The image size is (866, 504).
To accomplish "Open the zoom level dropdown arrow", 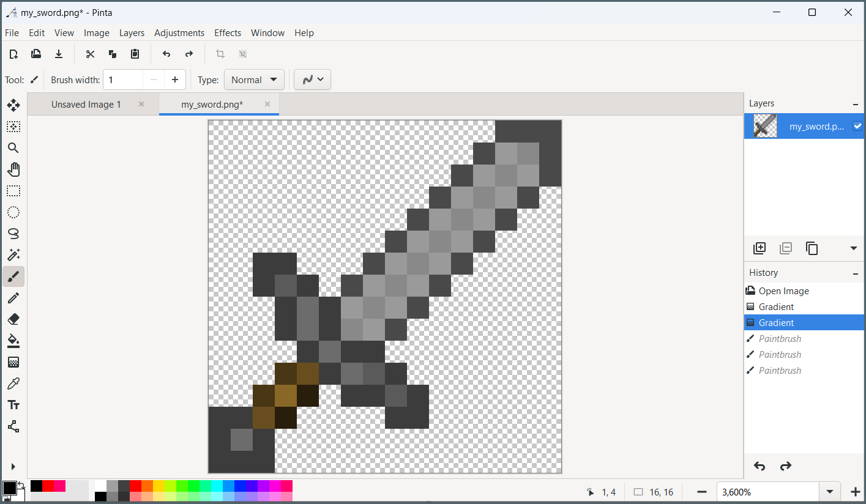I will pos(830,492).
